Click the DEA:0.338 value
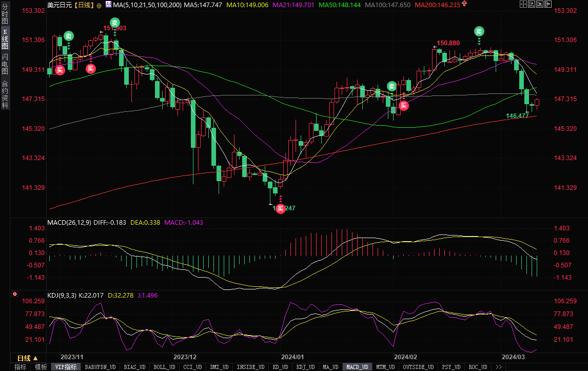Screen dimensions: 588x371 [x=145, y=223]
